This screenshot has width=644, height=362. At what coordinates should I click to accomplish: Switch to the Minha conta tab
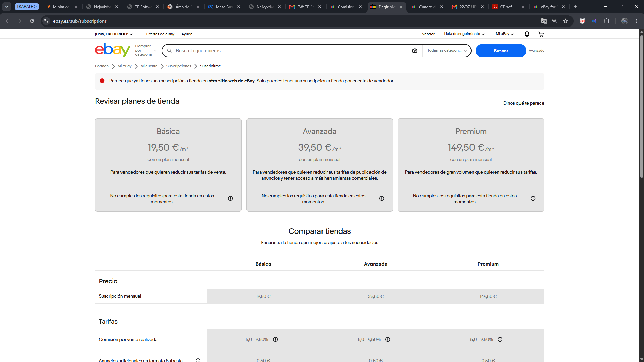coord(62,7)
